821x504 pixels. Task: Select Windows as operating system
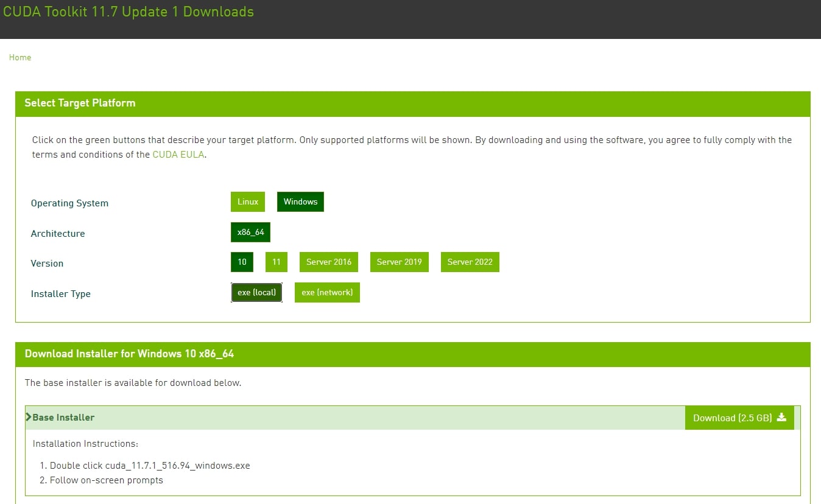point(300,202)
